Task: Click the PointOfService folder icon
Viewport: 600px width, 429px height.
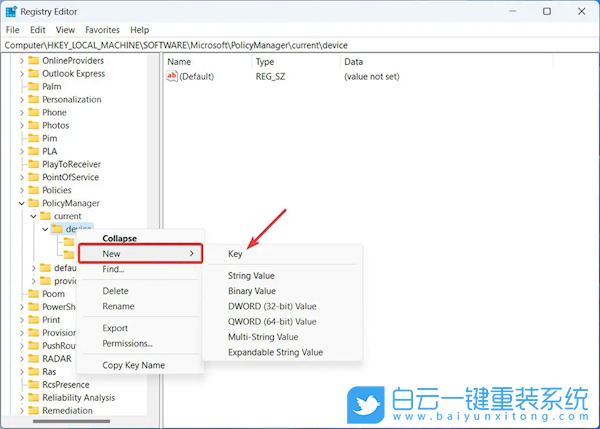Action: point(34,177)
